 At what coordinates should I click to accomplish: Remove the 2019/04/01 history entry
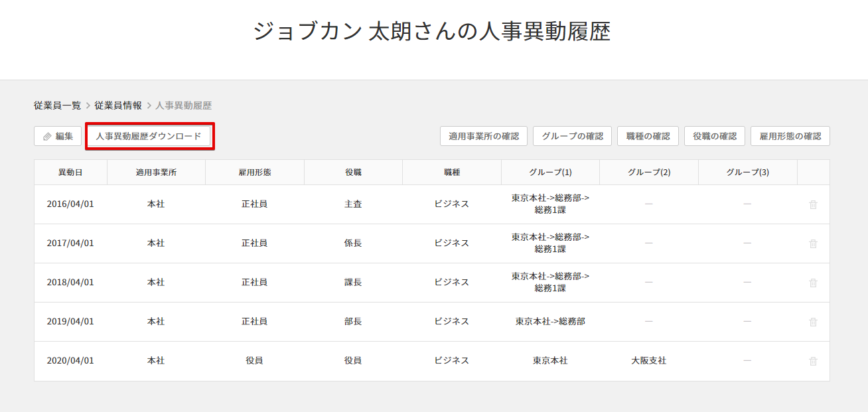click(813, 322)
